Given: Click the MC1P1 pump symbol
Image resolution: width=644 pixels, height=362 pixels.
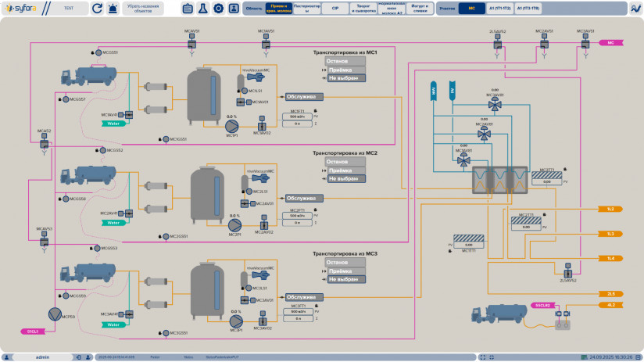Looking at the screenshot, I should (x=231, y=125).
